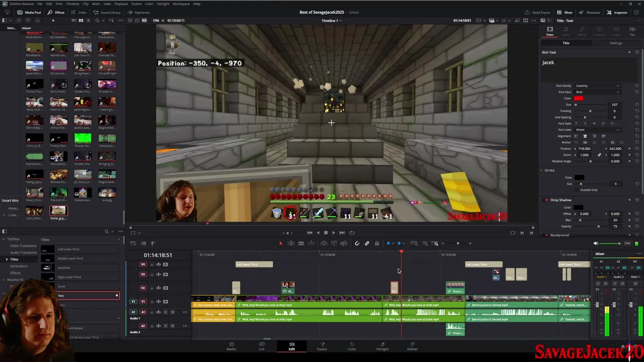This screenshot has height=362, width=644.
Task: Open the Fusion page
Action: click(321, 346)
